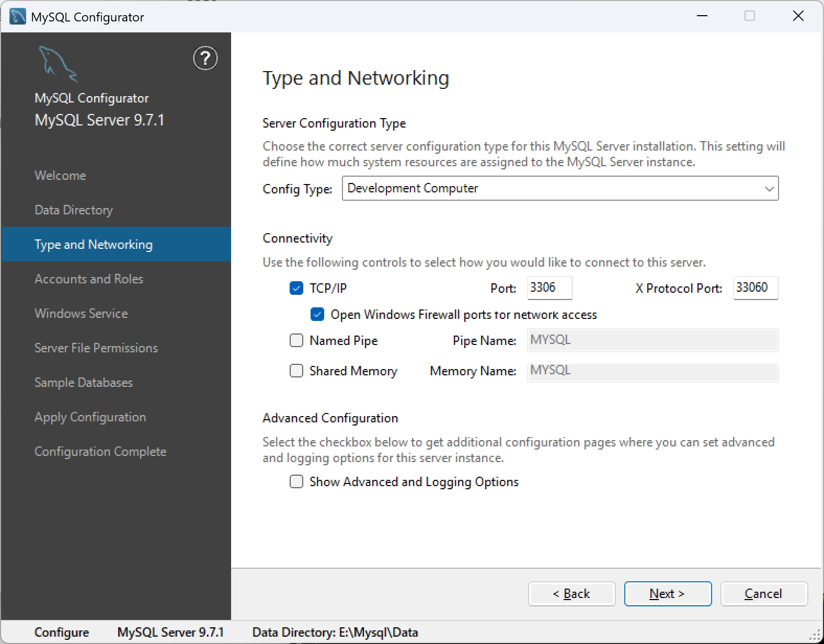Toggle the TCP/IP checkbox

coord(296,288)
